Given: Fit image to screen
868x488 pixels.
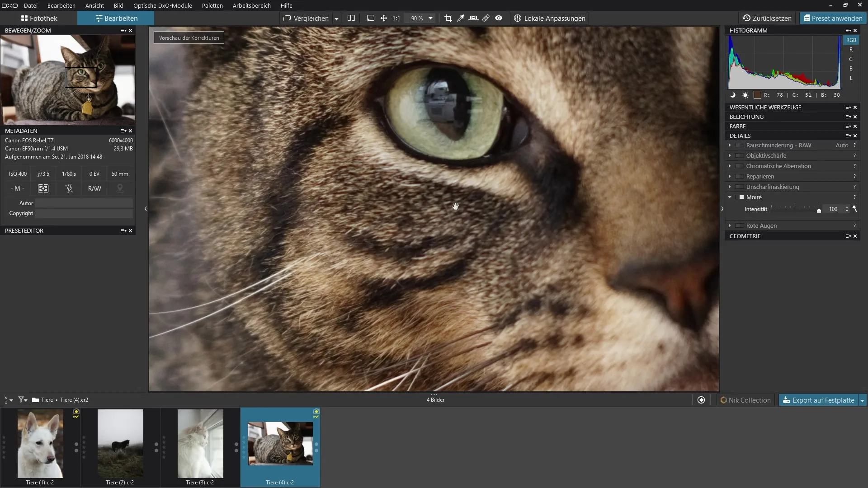Looking at the screenshot, I should click(371, 18).
